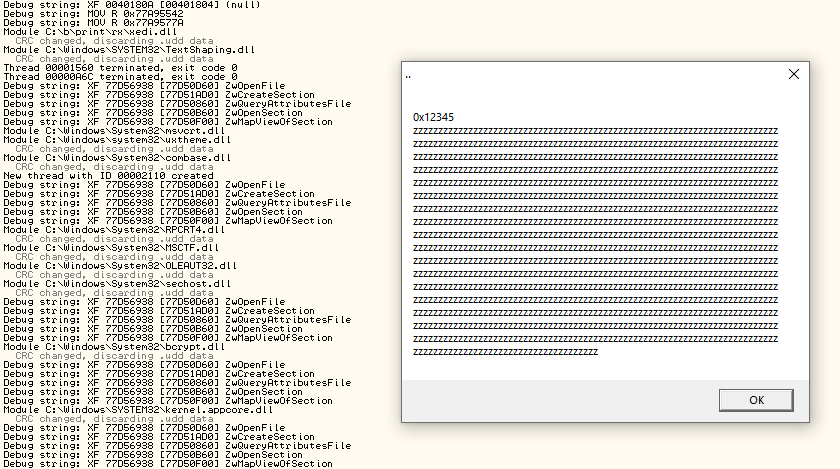Select the sechost.dll module log line

tap(117, 284)
